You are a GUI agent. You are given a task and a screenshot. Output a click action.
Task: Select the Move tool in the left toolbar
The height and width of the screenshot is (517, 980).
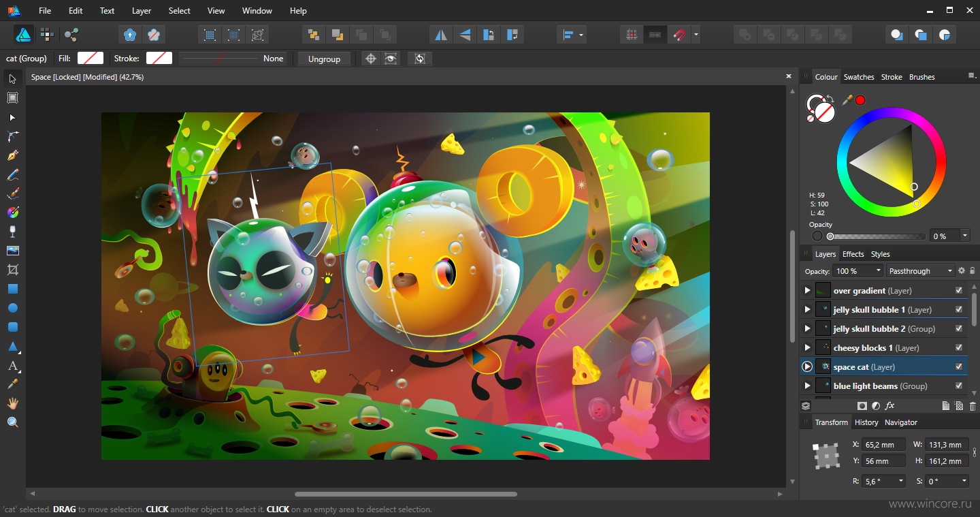(12, 79)
